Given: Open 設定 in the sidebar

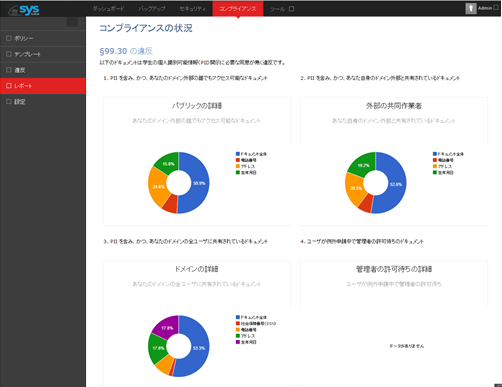Looking at the screenshot, I should pos(43,102).
